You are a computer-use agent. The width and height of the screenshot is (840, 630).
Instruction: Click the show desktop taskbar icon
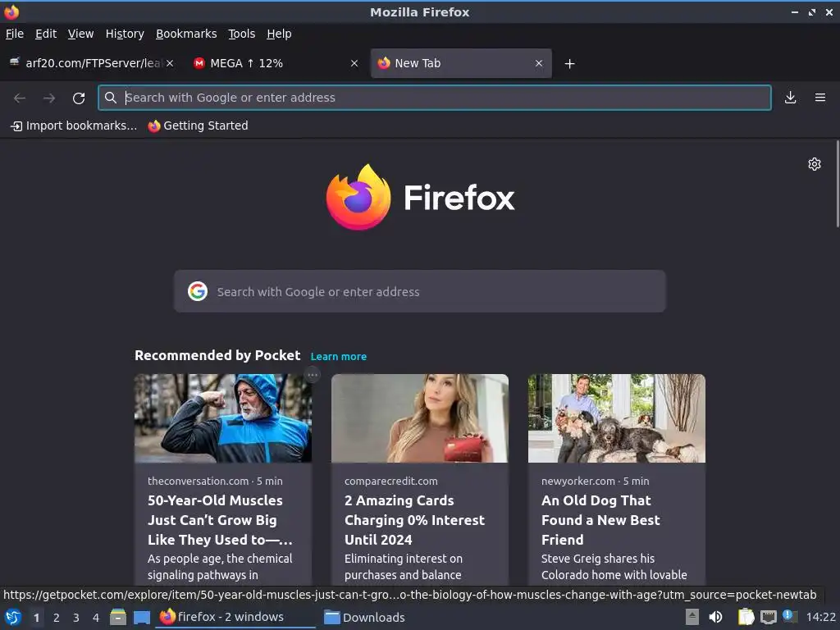click(142, 617)
